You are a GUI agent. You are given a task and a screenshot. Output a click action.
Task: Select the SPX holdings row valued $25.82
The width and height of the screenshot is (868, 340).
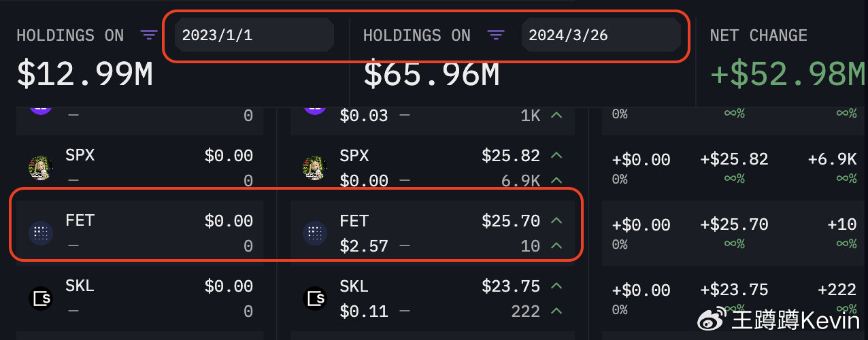433,167
